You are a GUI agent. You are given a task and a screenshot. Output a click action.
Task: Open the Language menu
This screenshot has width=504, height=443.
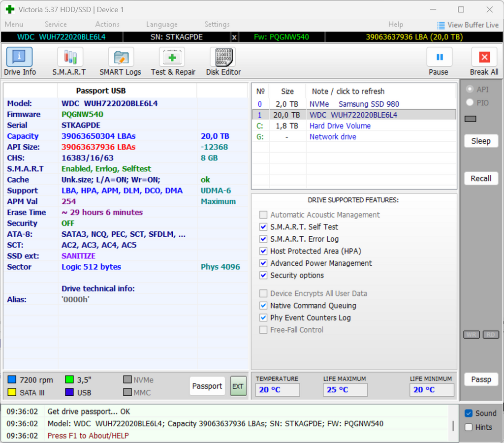161,25
